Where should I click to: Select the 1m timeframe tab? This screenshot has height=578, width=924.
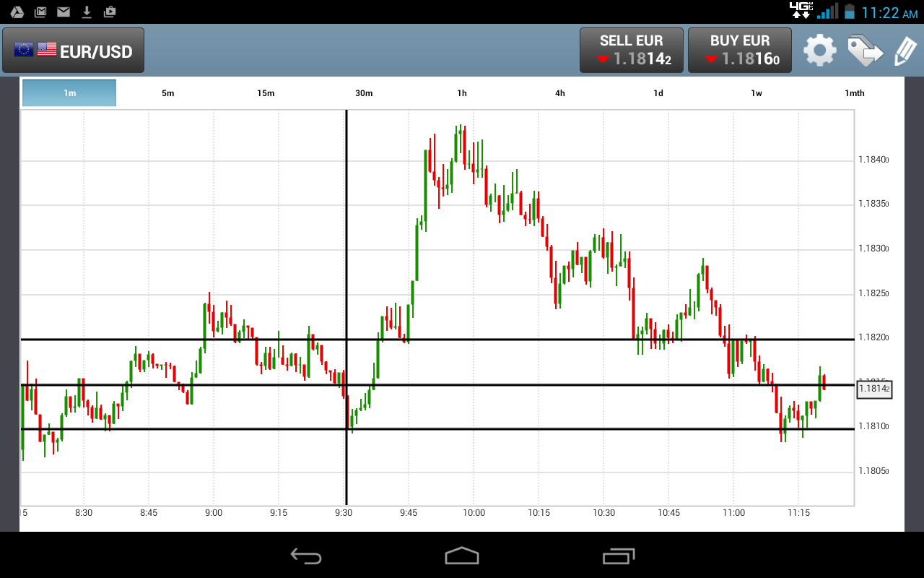[x=69, y=93]
